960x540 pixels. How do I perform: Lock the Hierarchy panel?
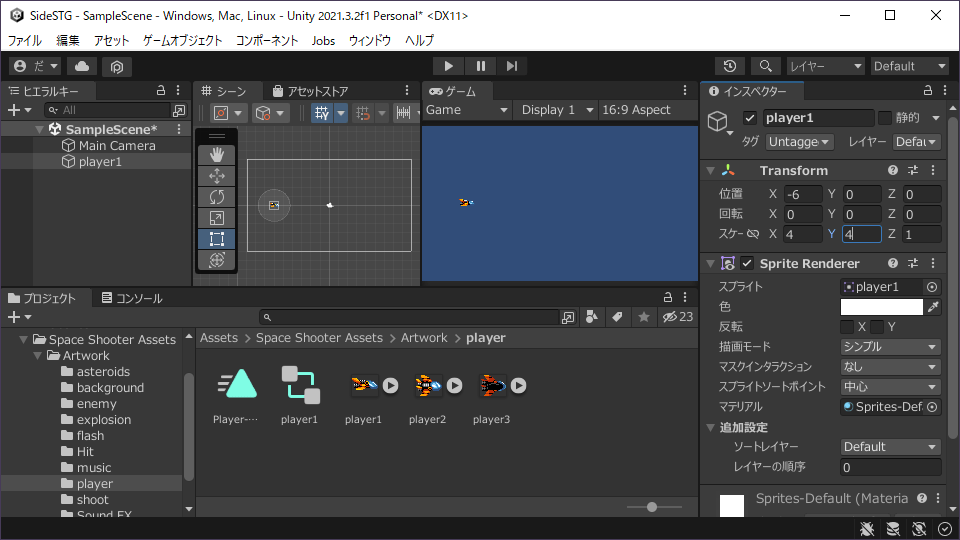[161, 91]
